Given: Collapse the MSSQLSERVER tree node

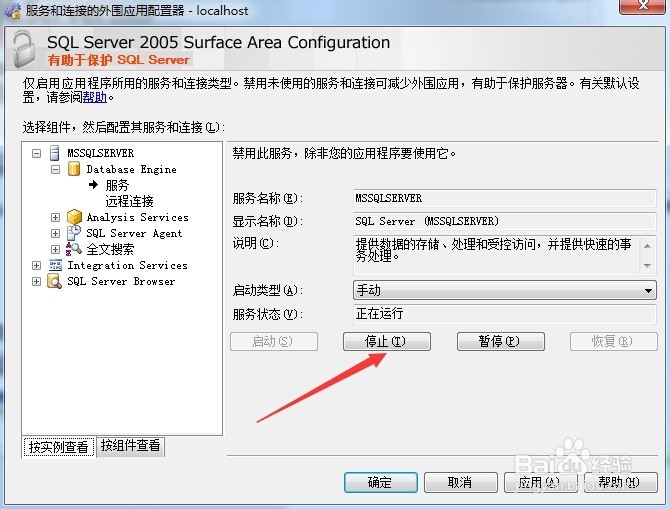Looking at the screenshot, I should [36, 153].
